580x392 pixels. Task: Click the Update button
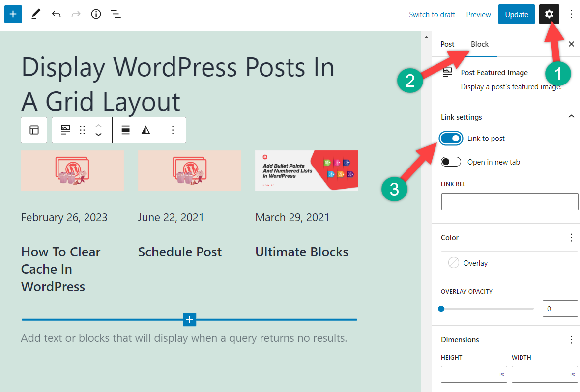click(516, 14)
